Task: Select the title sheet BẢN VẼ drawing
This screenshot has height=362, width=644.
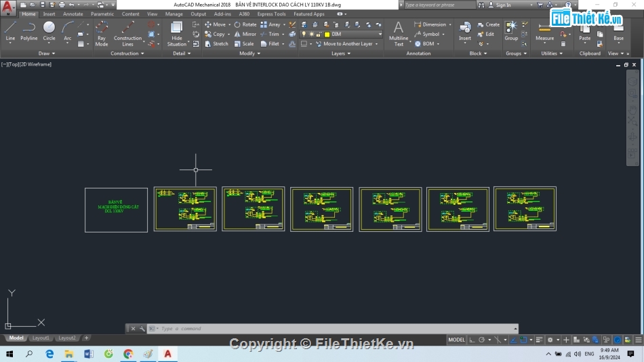Action: click(x=116, y=210)
